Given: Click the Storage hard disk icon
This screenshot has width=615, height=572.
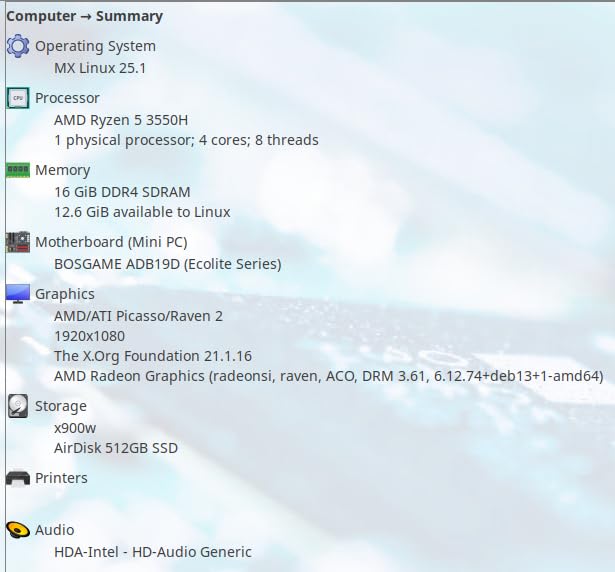Looking at the screenshot, I should (x=17, y=406).
